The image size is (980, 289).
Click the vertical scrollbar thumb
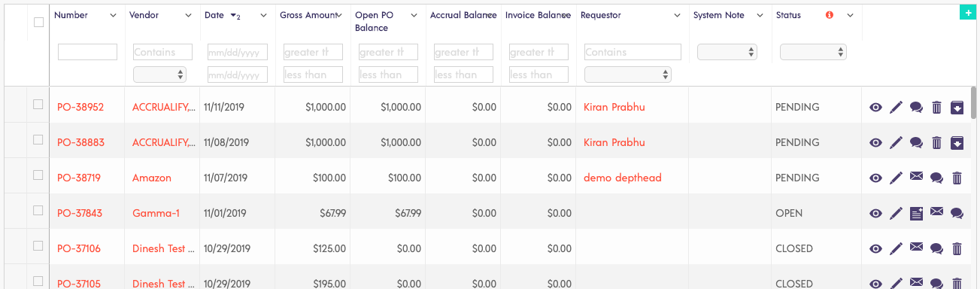pyautogui.click(x=974, y=103)
